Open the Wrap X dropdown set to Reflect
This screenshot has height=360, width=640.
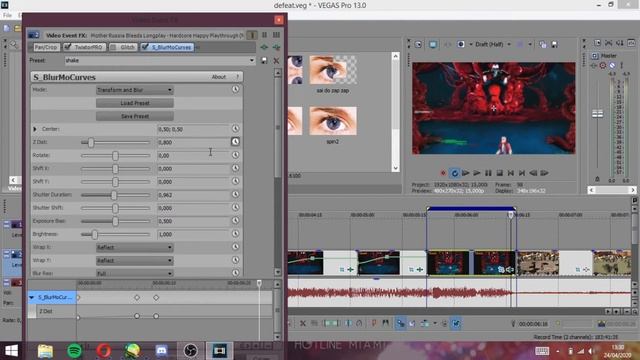135,247
